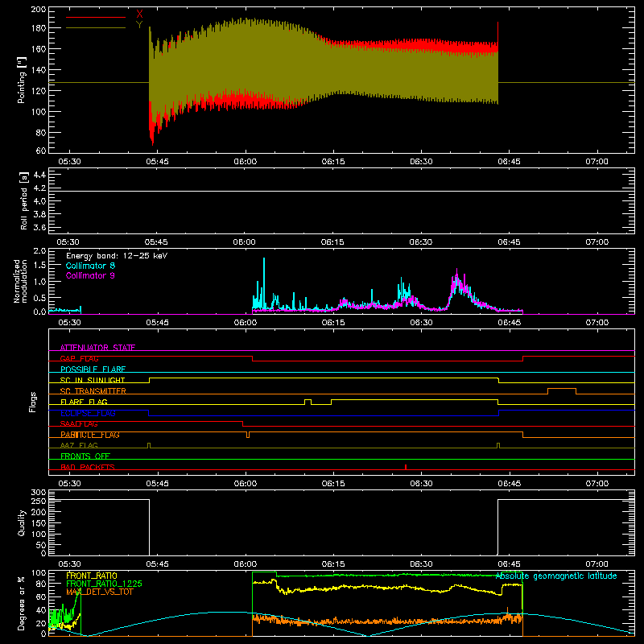Select the FRONTS_OFF flag label
Image resolution: width=644 pixels, height=644 pixels.
coord(85,456)
